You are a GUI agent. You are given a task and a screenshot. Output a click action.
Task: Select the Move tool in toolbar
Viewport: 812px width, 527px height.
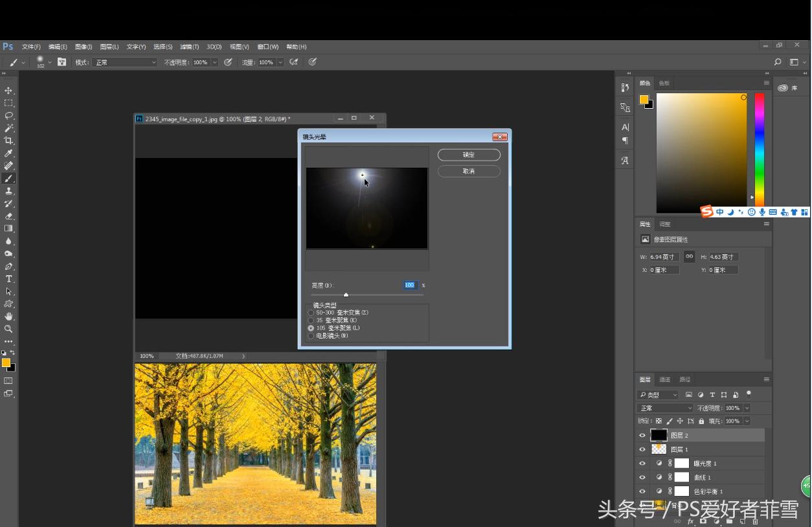tap(8, 91)
